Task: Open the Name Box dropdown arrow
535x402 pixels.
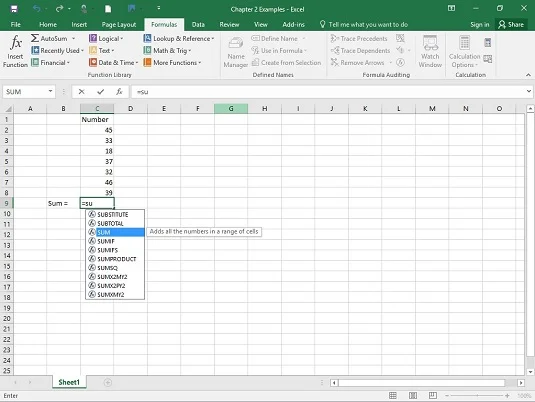Action: (x=50, y=91)
